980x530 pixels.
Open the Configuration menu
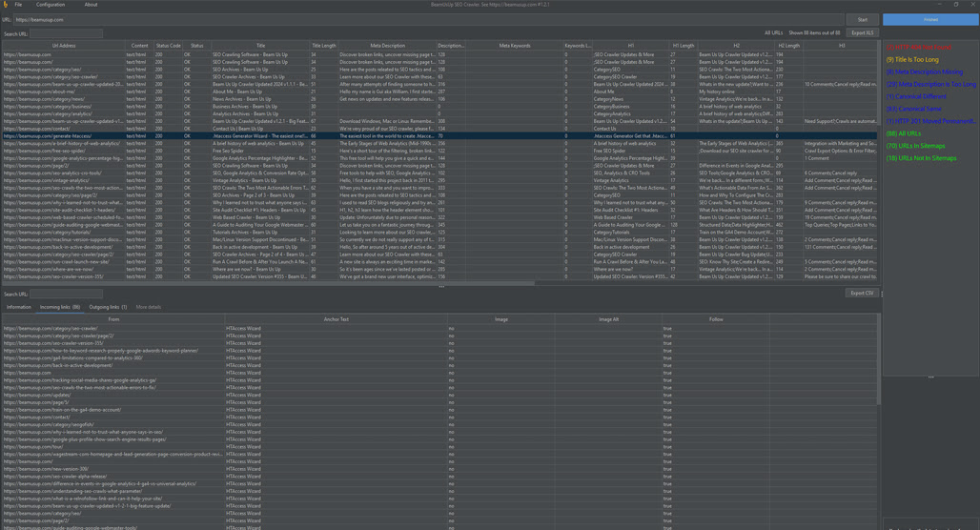pos(50,5)
